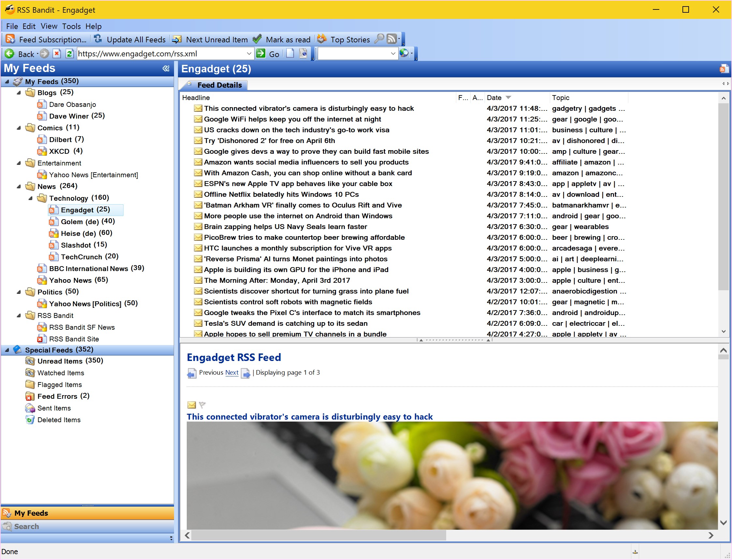
Task: Open the Tools menu
Action: click(x=71, y=26)
